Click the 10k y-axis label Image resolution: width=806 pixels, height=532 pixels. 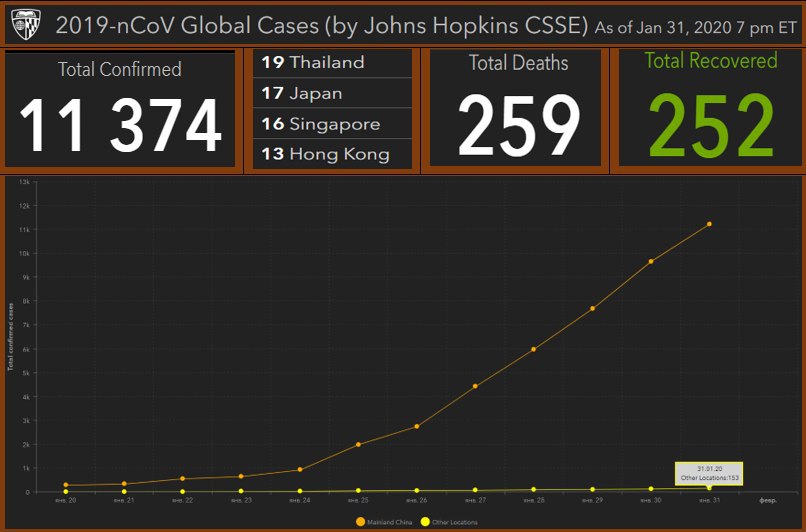(x=24, y=253)
